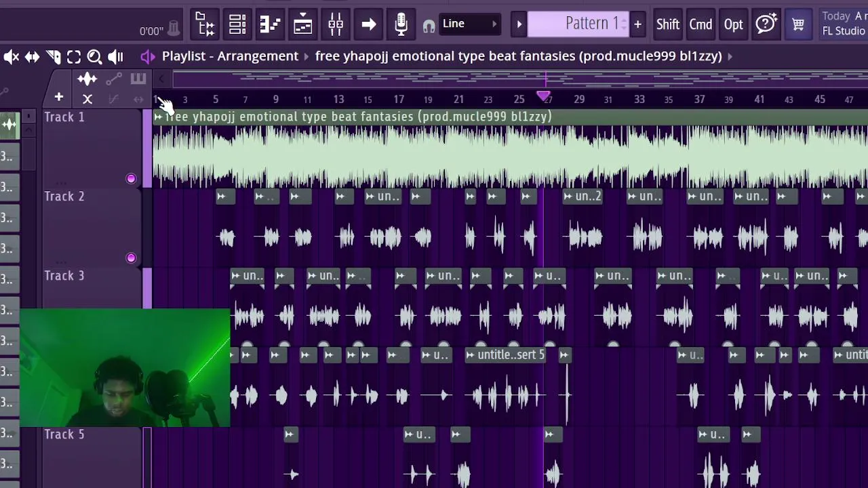The height and width of the screenshot is (488, 868).
Task: Select the dashed-rectangle select tool
Action: click(74, 57)
